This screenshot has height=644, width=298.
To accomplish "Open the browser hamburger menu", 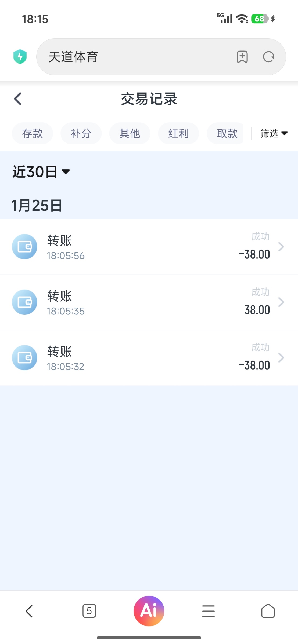I will tap(208, 611).
